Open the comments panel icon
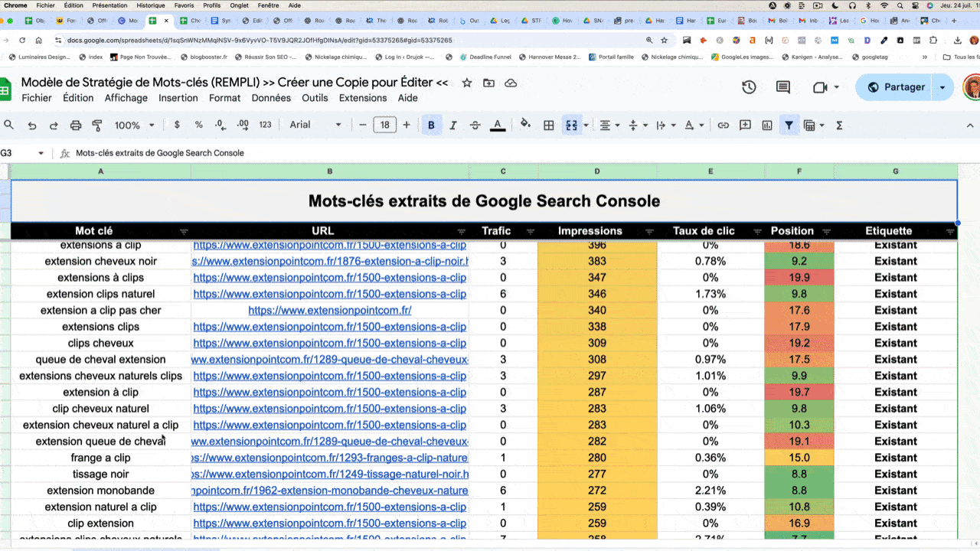This screenshot has width=980, height=551. pos(783,87)
